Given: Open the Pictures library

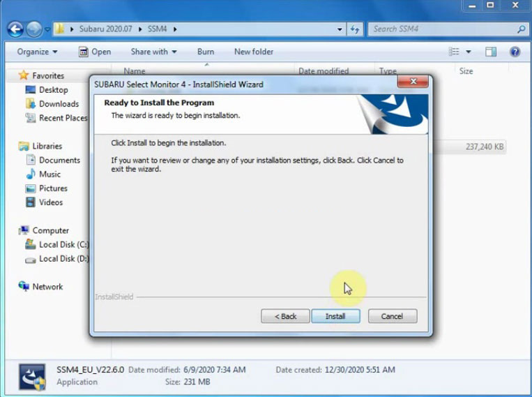Looking at the screenshot, I should 53,188.
